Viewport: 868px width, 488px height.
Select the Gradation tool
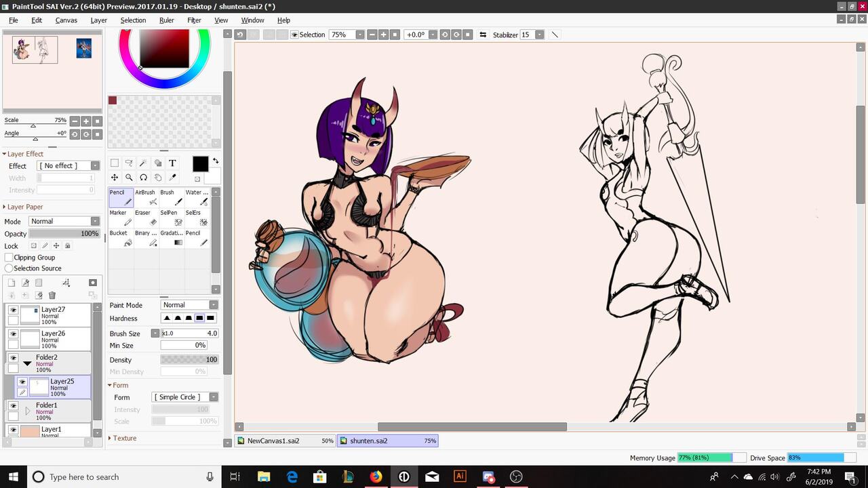[171, 238]
